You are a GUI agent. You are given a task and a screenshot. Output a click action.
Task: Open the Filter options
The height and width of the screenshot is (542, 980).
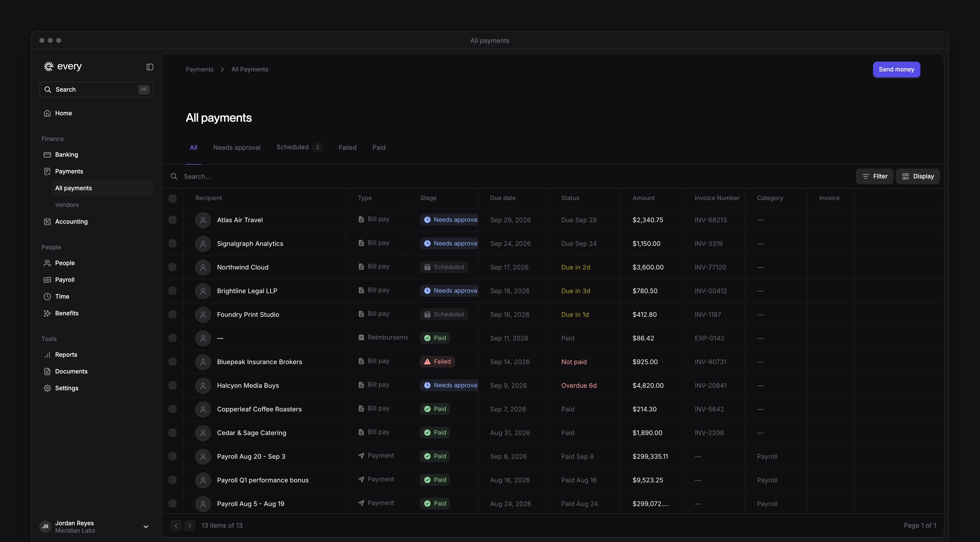coord(874,176)
